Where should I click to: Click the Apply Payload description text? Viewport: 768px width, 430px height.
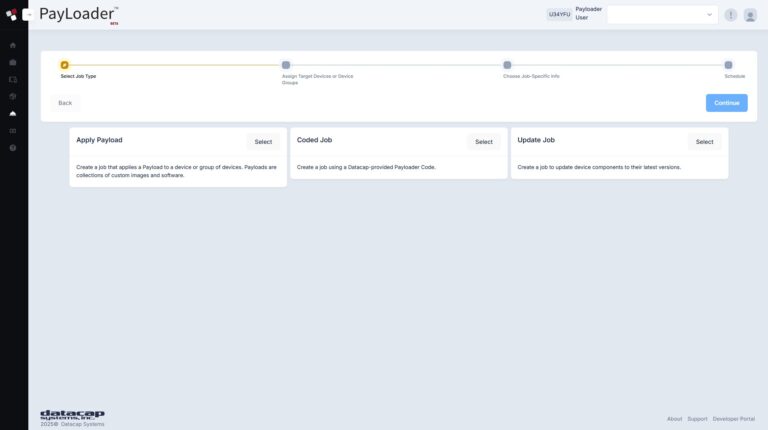pyautogui.click(x=176, y=171)
